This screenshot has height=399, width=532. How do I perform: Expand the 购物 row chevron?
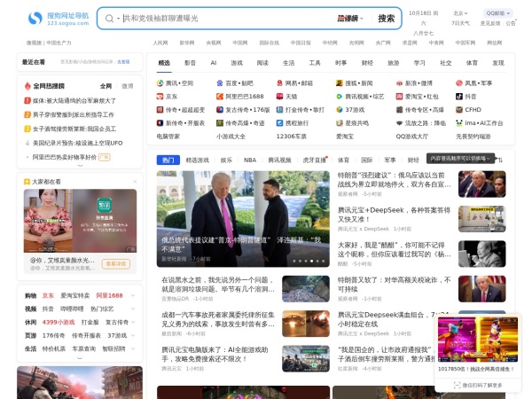tap(133, 295)
